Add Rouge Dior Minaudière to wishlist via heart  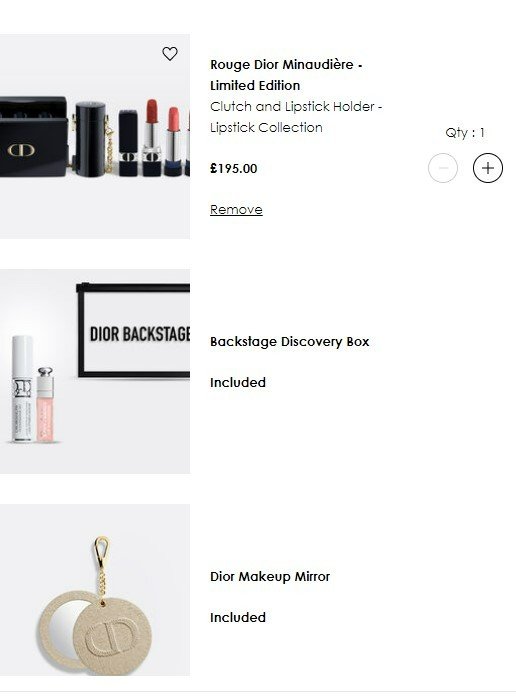pos(170,54)
